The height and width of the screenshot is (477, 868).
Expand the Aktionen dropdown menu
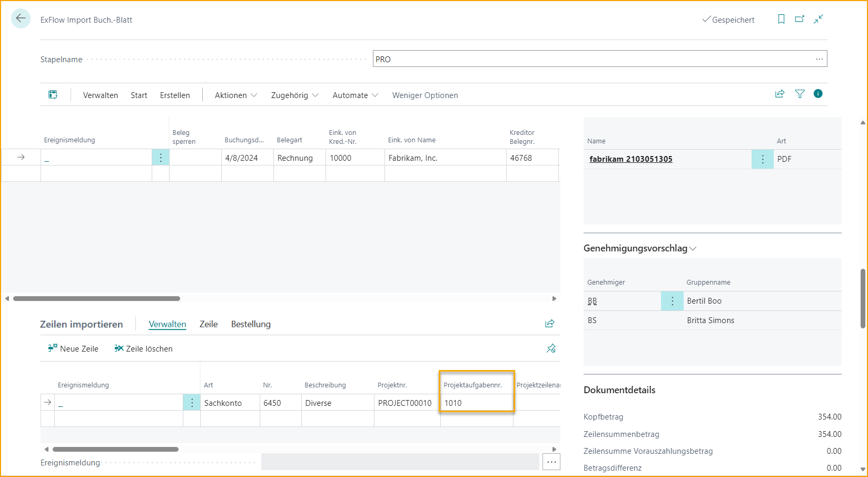tap(236, 95)
